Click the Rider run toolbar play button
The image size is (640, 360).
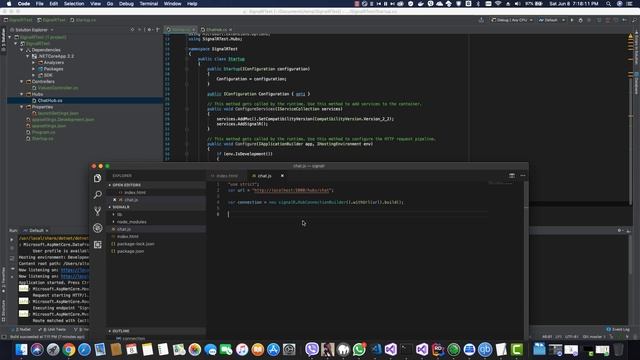pos(572,20)
